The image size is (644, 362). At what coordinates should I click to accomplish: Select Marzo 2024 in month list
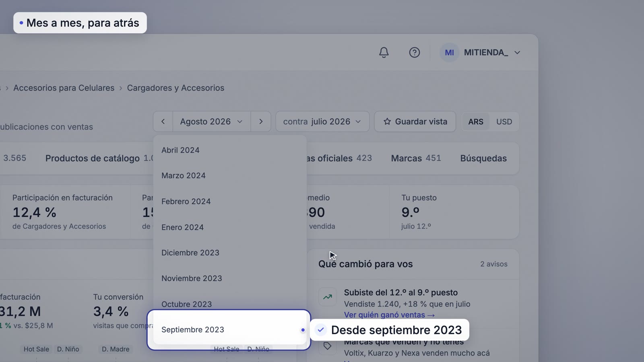(x=230, y=176)
